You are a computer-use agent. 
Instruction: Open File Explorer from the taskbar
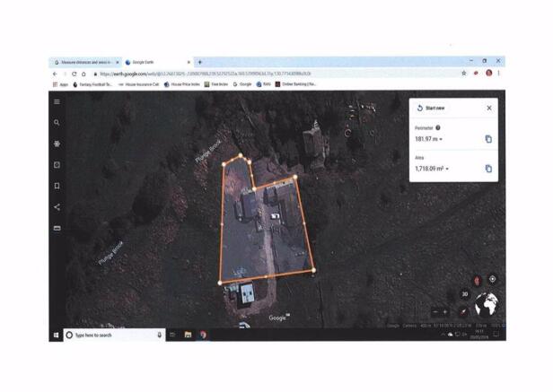[x=188, y=335]
